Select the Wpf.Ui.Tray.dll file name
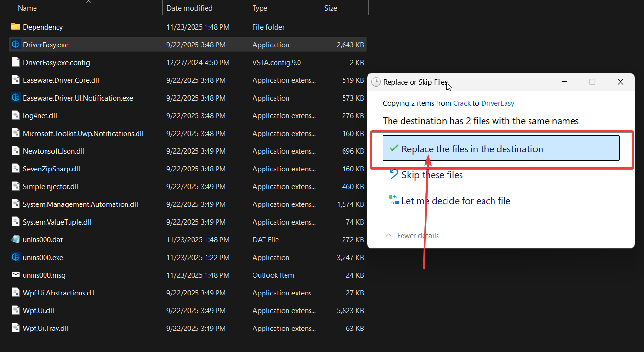This screenshot has width=644, height=352. tap(46, 329)
